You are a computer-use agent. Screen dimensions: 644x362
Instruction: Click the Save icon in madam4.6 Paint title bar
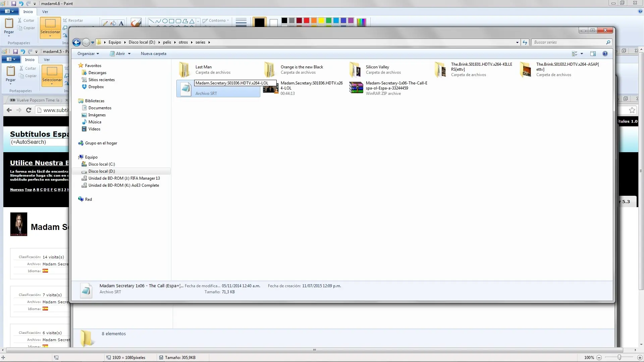14,4
